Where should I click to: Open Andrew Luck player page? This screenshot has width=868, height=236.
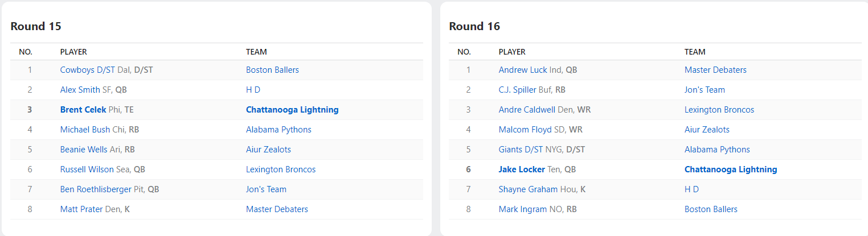[x=522, y=70]
